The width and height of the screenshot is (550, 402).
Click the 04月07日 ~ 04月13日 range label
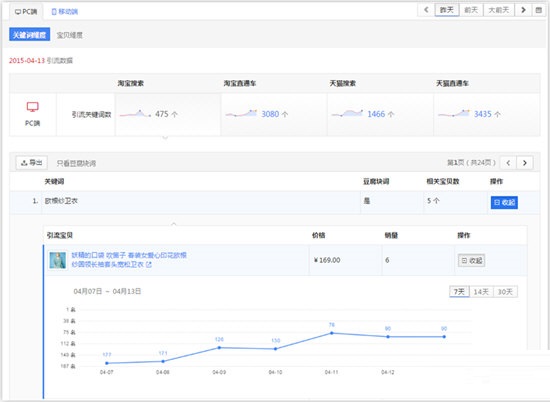pyautogui.click(x=107, y=292)
